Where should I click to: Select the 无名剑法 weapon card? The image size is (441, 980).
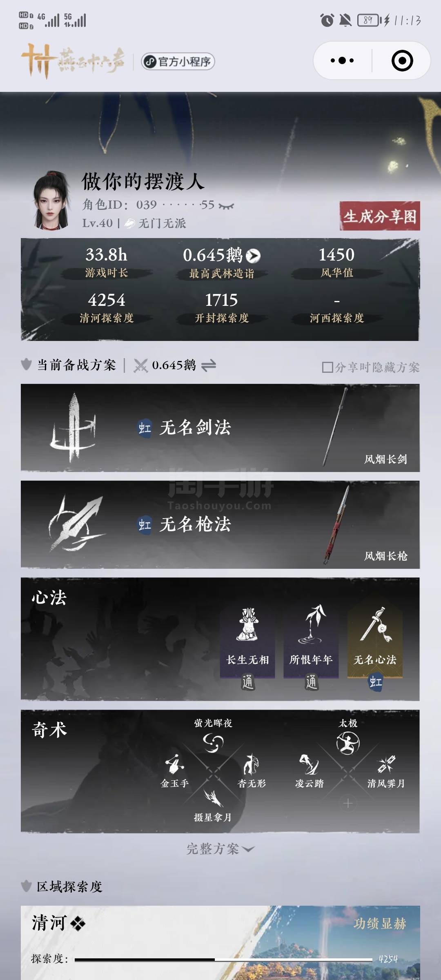click(x=220, y=428)
